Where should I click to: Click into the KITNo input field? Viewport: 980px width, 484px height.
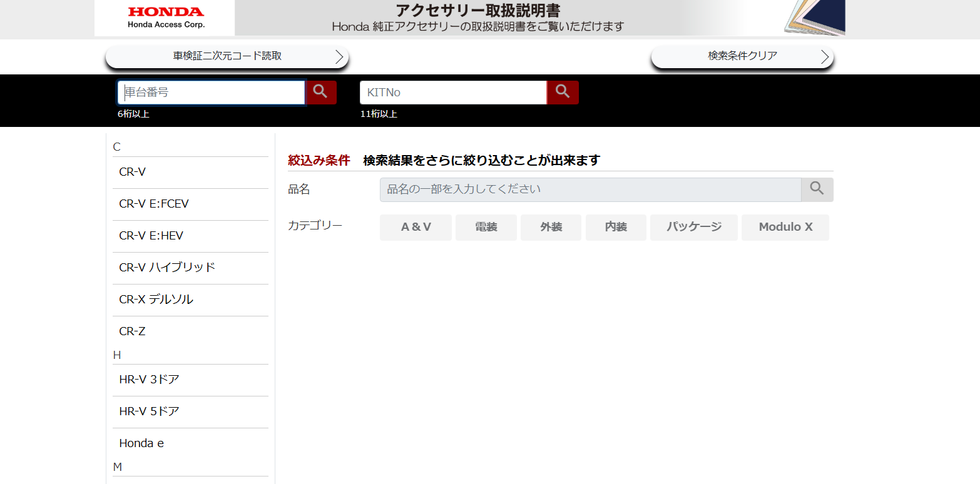click(x=453, y=93)
